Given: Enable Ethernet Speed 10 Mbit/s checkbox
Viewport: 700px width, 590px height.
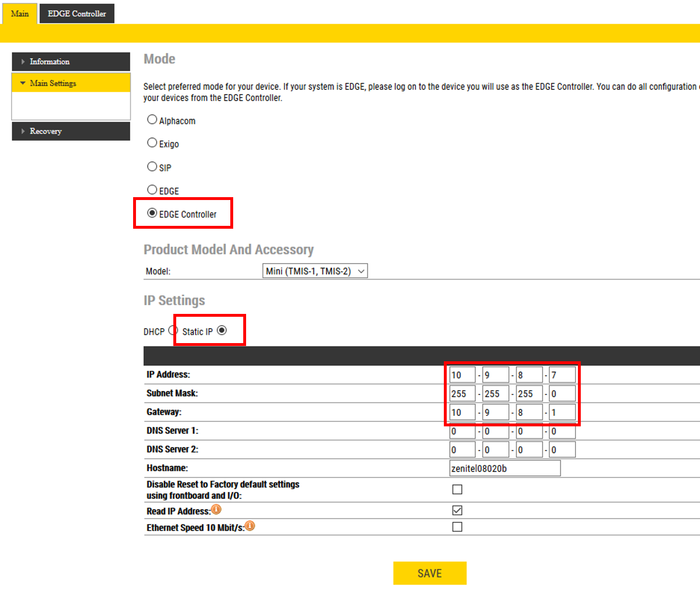Looking at the screenshot, I should tap(457, 527).
